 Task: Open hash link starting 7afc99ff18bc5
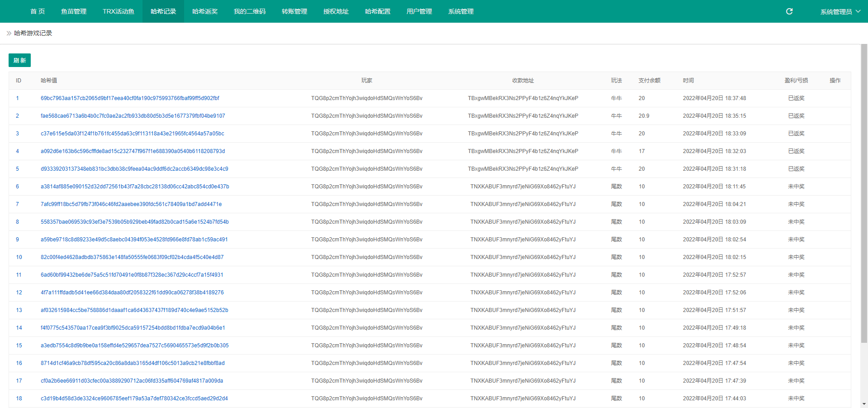(x=131, y=204)
